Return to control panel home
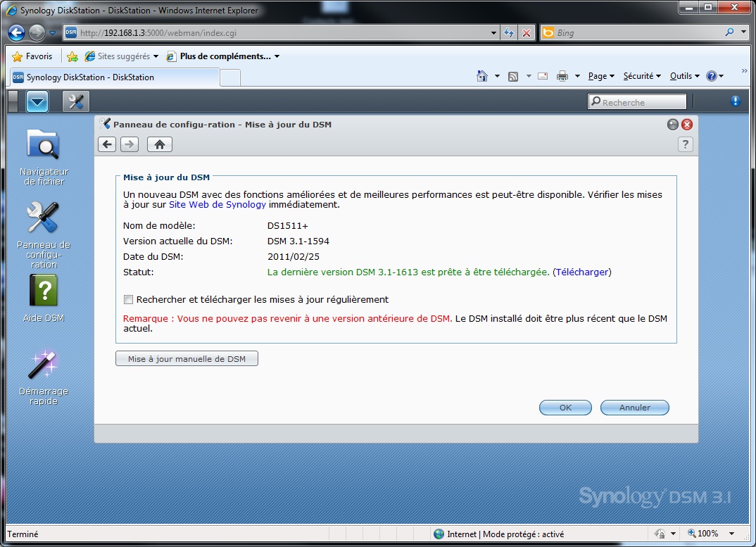Image resolution: width=756 pixels, height=547 pixels. coord(160,144)
